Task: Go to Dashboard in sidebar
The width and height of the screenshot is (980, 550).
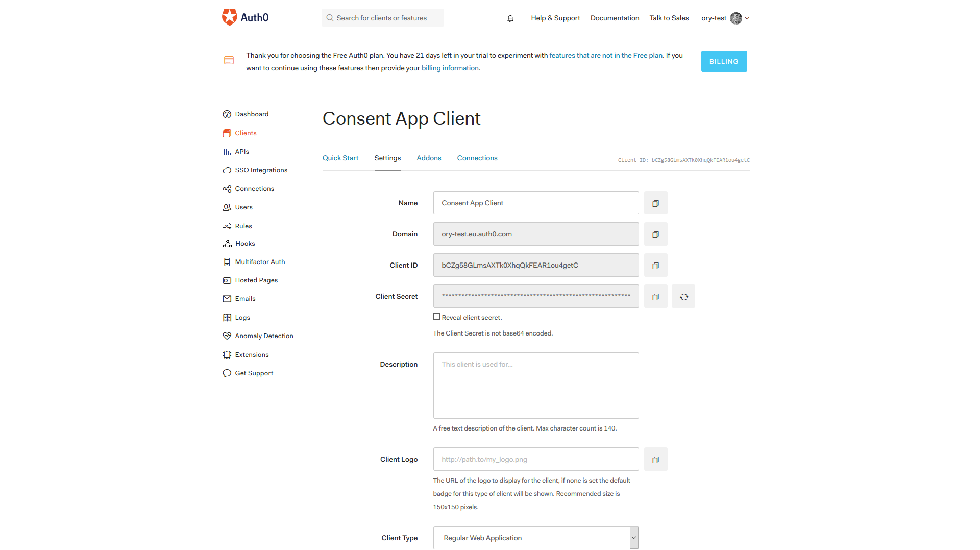Action: point(252,114)
